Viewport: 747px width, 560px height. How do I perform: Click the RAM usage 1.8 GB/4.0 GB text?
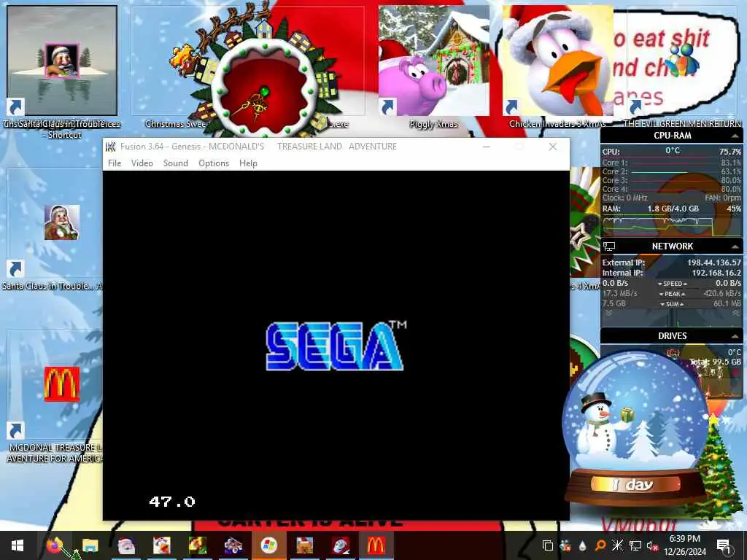coord(673,209)
